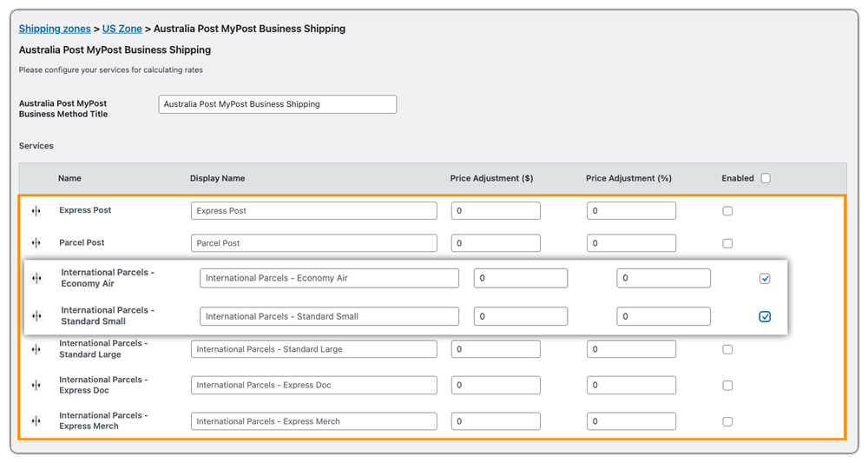
Task: Click the Display Name column header
Action: pos(217,178)
